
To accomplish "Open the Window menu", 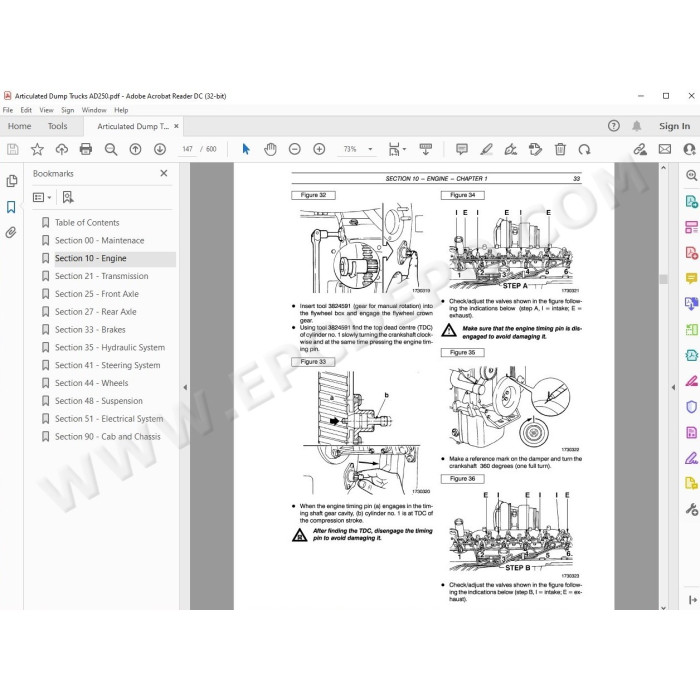I will click(94, 110).
